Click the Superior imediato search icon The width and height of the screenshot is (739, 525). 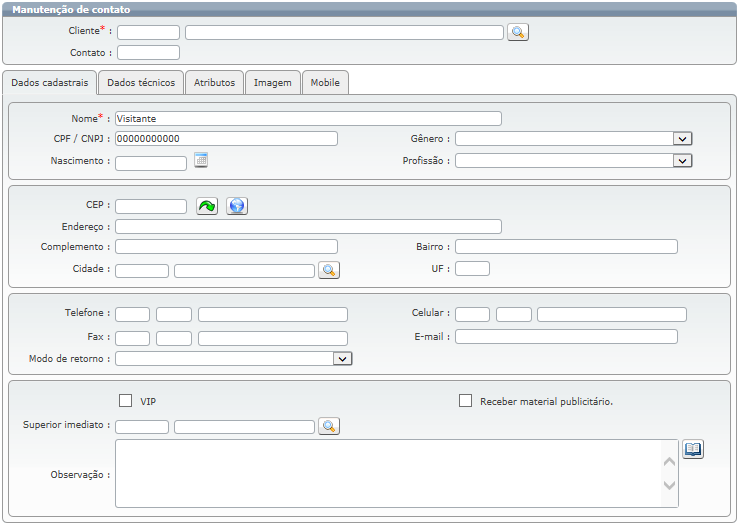tap(329, 427)
